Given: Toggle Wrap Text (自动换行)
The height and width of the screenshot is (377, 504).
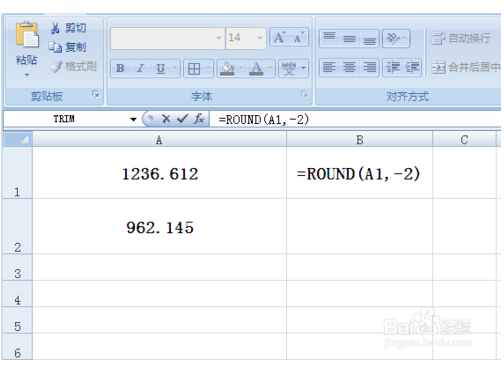Looking at the screenshot, I should point(461,38).
